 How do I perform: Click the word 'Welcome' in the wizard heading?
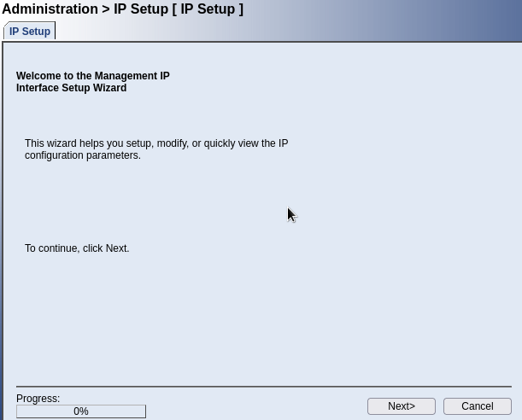pos(38,76)
